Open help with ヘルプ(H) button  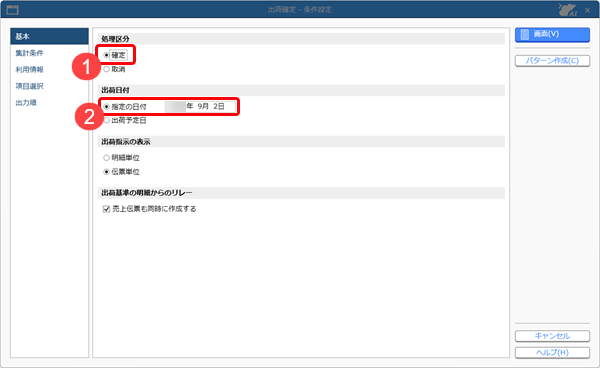[x=552, y=353]
